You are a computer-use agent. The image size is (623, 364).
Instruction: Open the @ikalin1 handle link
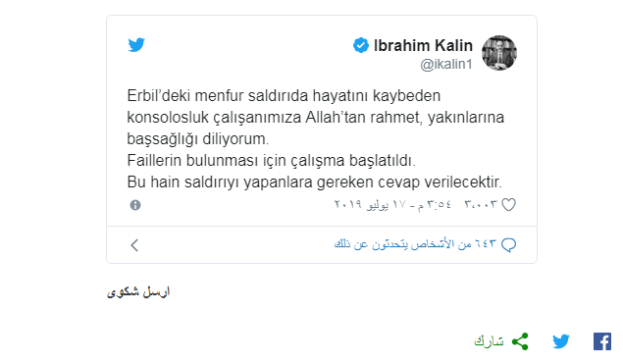click(x=446, y=64)
